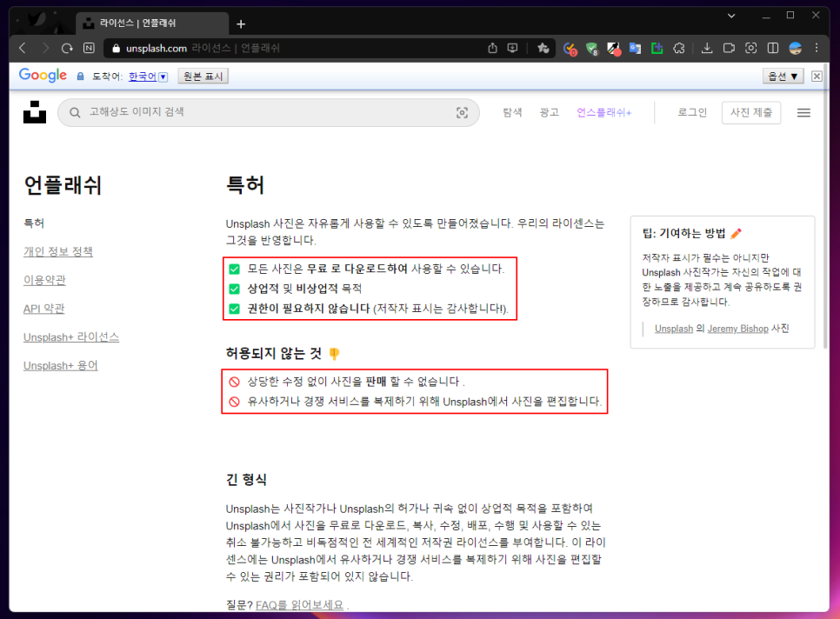Open a new tab with plus button

(241, 24)
